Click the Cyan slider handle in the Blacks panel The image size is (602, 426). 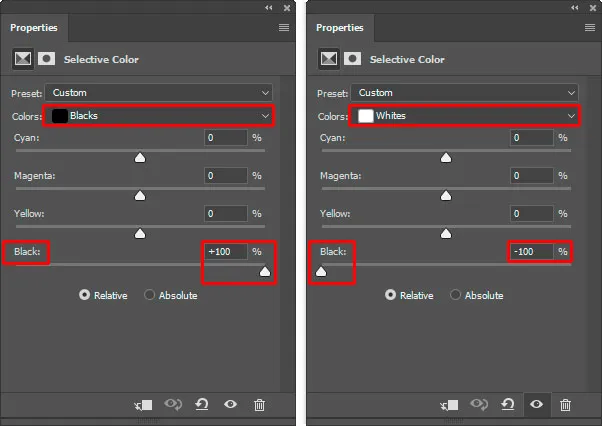(x=140, y=158)
